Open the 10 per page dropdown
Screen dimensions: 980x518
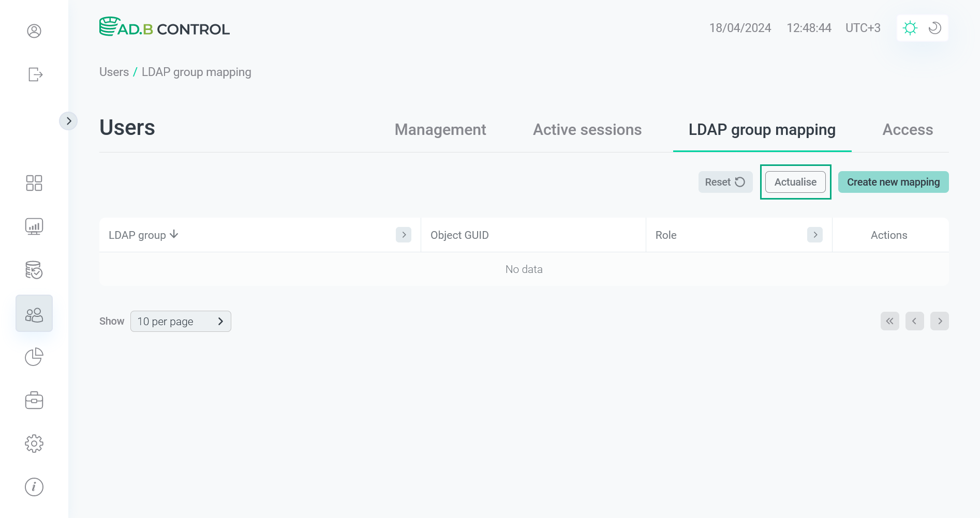coord(181,321)
